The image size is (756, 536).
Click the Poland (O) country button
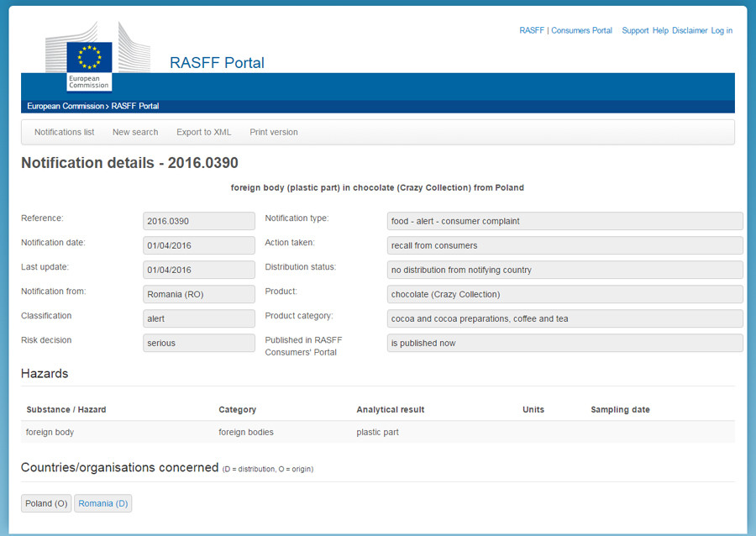(46, 504)
